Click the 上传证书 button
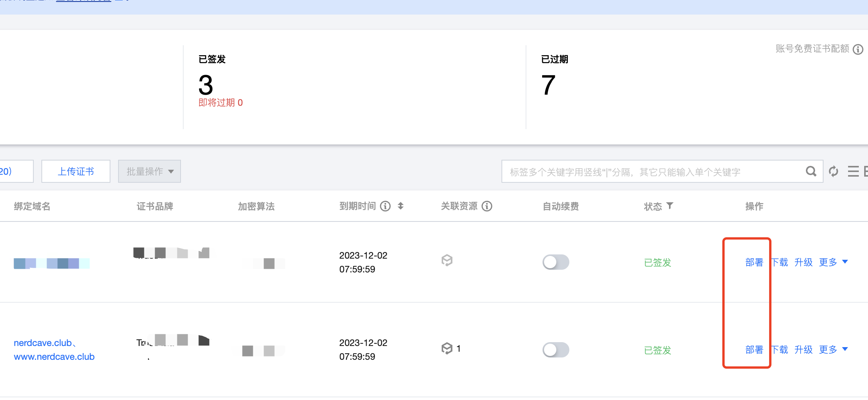Viewport: 868px width, 400px height. 76,171
